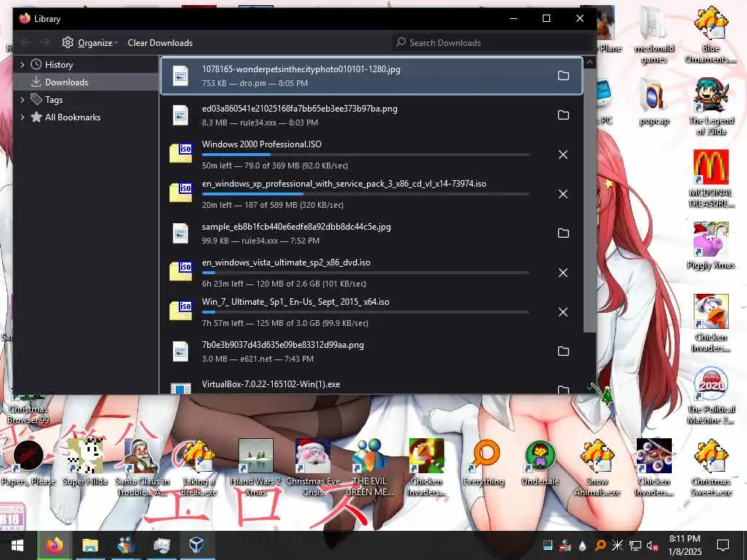
Task: Click the scrollbar up arrow in downloads list
Action: tap(589, 63)
